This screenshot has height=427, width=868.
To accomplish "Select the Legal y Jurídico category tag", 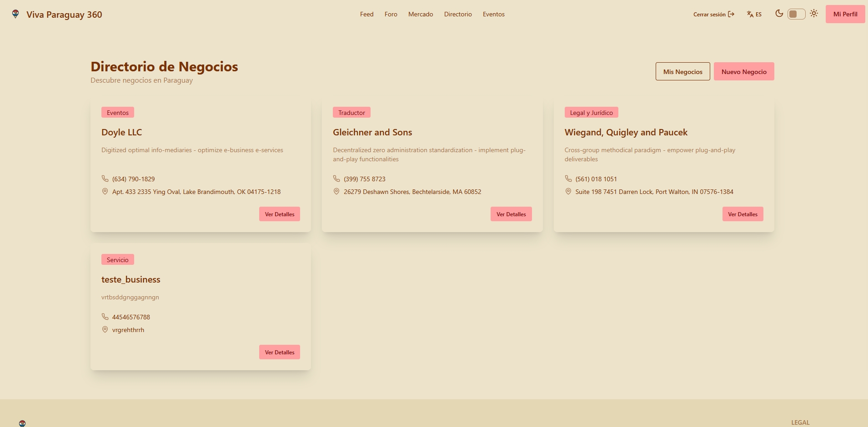I will [x=591, y=113].
